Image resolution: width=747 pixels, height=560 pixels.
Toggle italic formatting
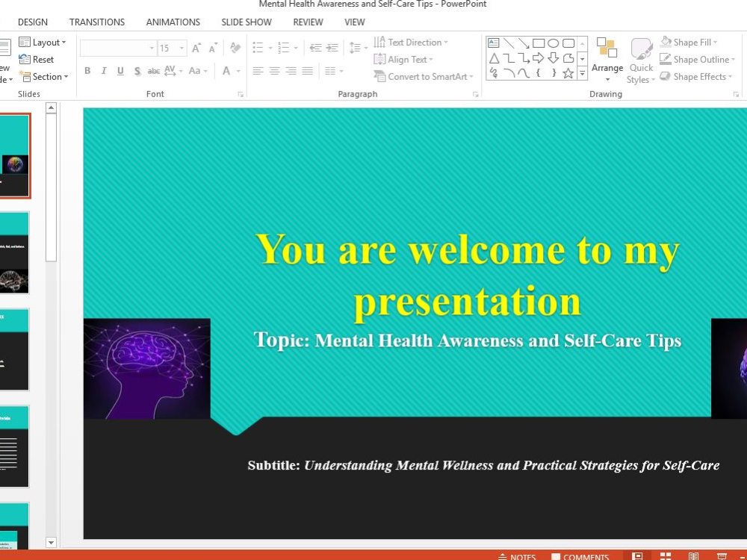102,71
